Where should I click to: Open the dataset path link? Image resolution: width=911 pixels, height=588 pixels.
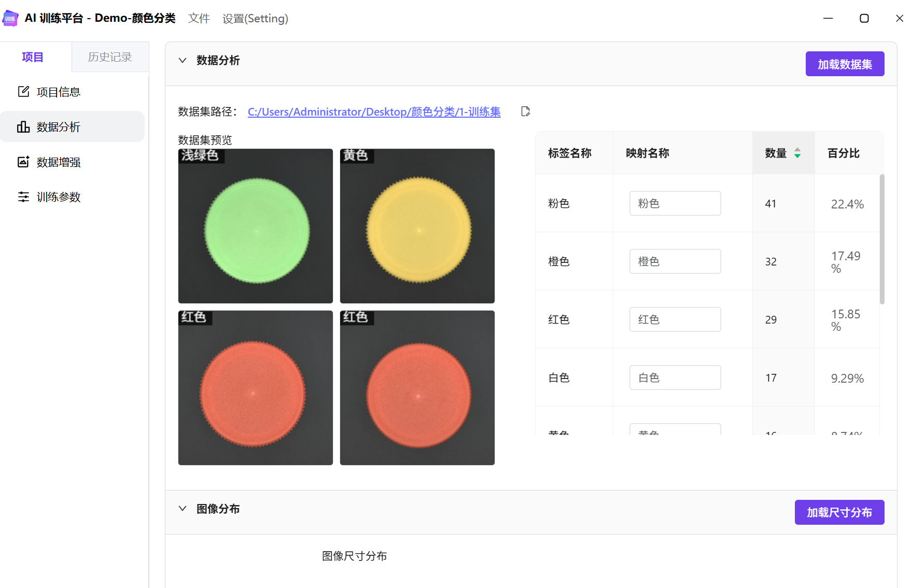pyautogui.click(x=374, y=111)
